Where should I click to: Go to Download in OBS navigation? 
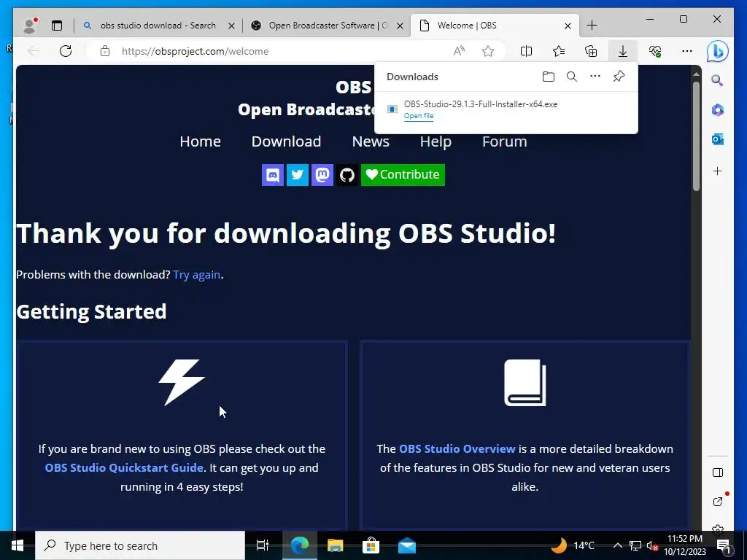pyautogui.click(x=286, y=141)
